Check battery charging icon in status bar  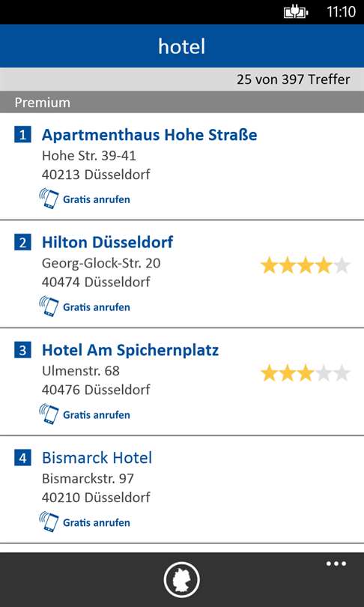click(x=296, y=13)
